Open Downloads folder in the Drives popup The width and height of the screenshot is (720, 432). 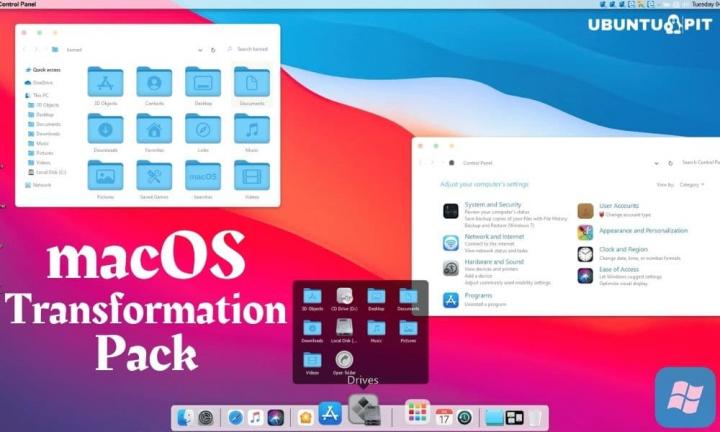click(312, 331)
